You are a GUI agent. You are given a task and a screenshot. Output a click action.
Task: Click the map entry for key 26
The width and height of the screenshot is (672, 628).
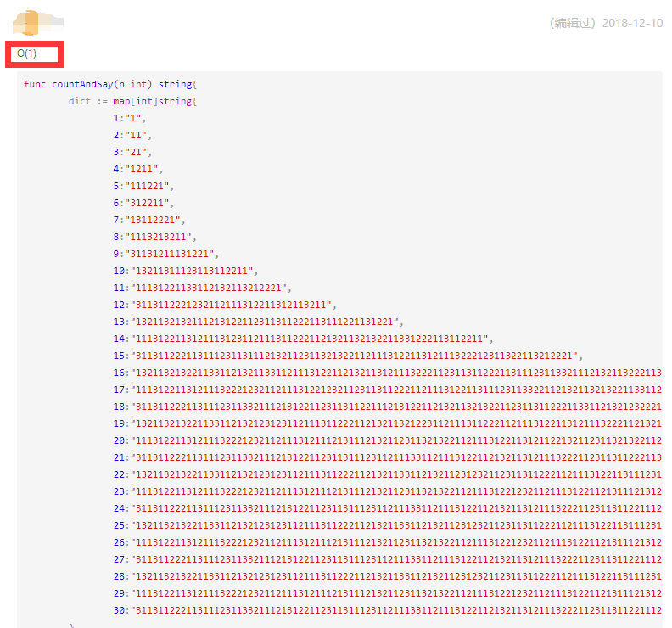tap(388, 542)
